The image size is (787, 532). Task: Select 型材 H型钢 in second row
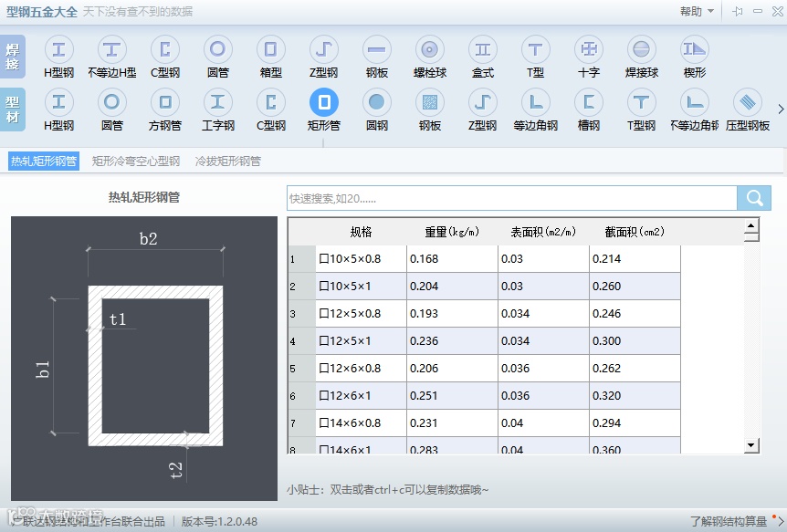58,110
